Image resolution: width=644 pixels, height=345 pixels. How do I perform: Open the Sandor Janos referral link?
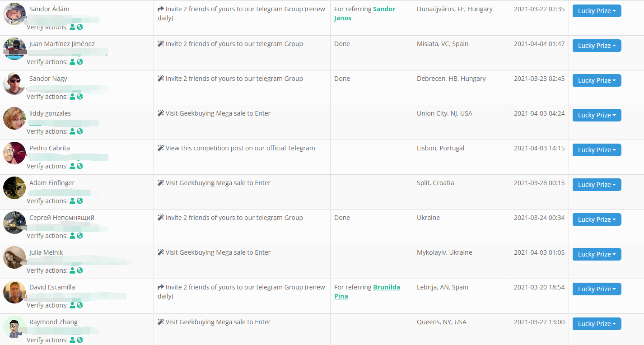pos(364,14)
